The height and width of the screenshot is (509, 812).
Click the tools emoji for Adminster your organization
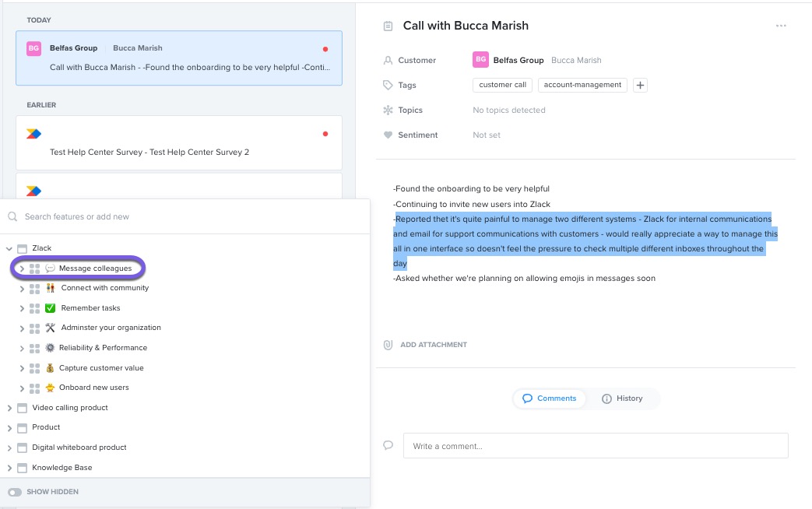(51, 328)
